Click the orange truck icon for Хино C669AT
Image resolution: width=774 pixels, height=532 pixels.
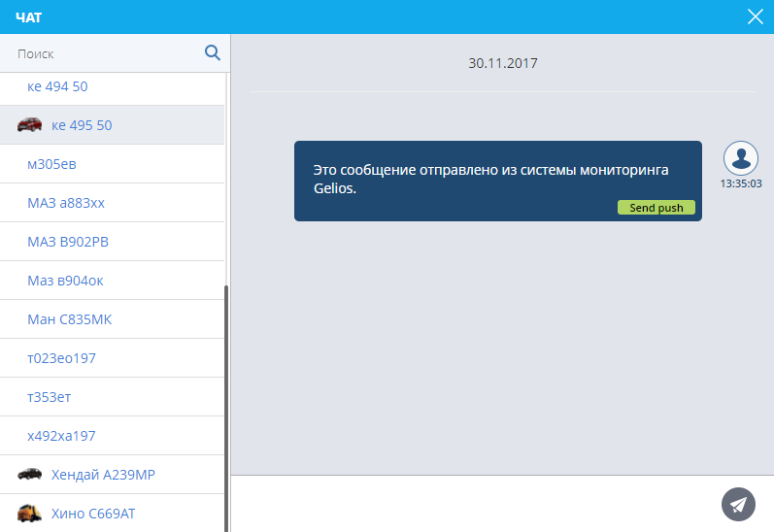30,513
